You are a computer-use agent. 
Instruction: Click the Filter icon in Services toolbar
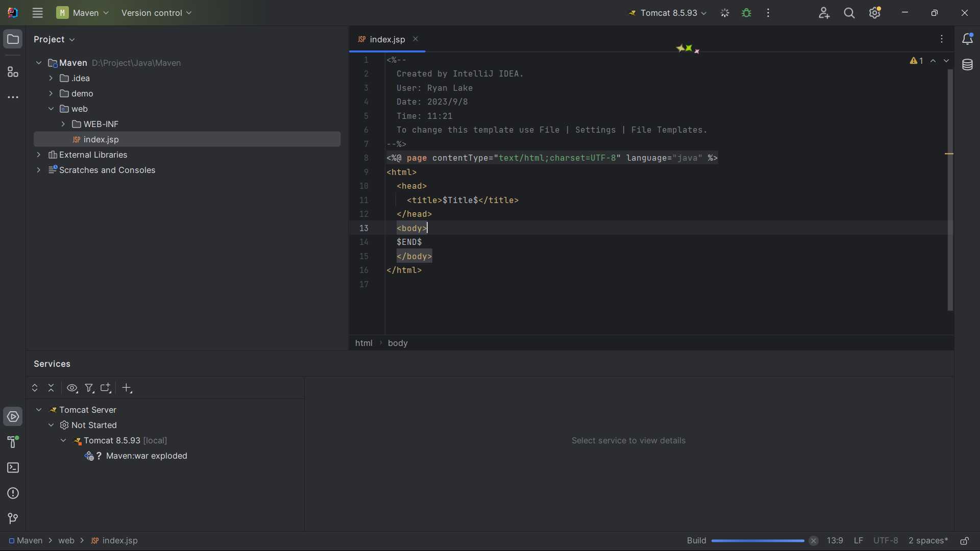click(89, 388)
